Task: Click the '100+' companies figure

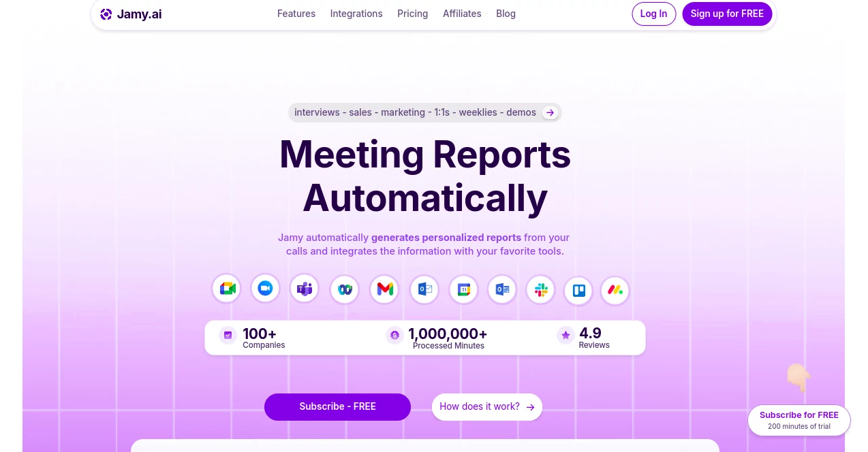Action: point(260,334)
